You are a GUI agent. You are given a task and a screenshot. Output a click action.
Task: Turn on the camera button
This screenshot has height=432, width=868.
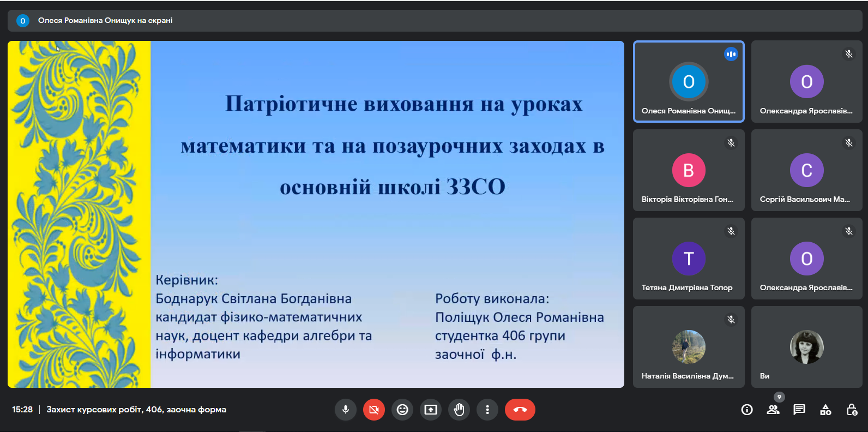coord(374,410)
